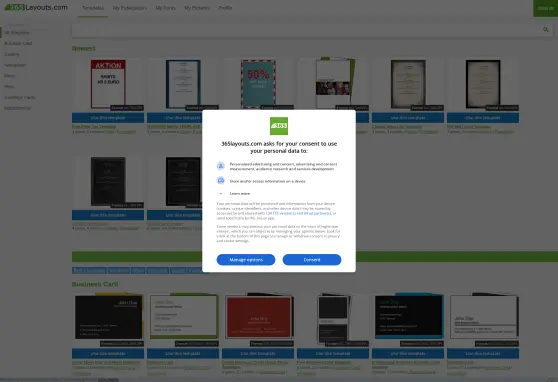Open the TCF vendors and ad partners link
The image size is (558, 382).
(x=298, y=213)
